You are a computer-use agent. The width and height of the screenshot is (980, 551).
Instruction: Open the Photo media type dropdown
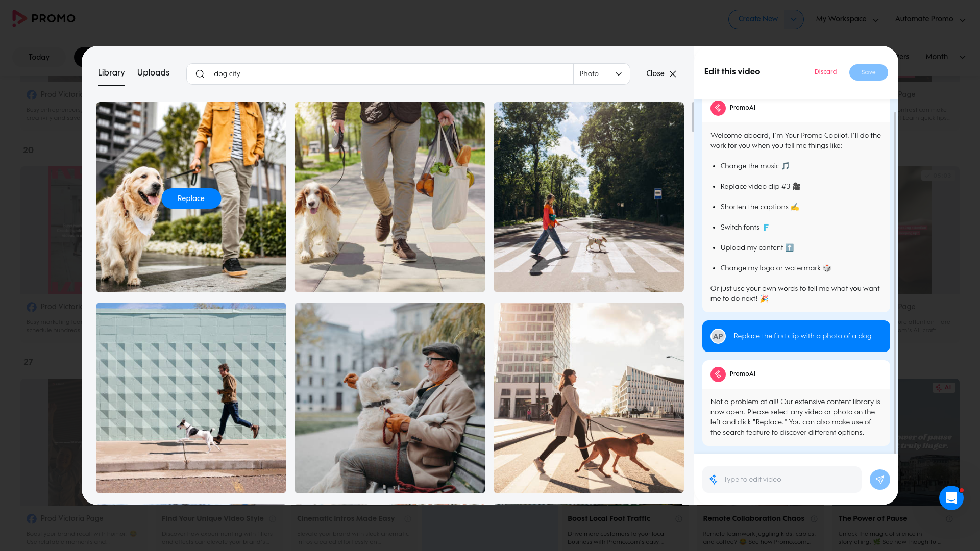601,74
